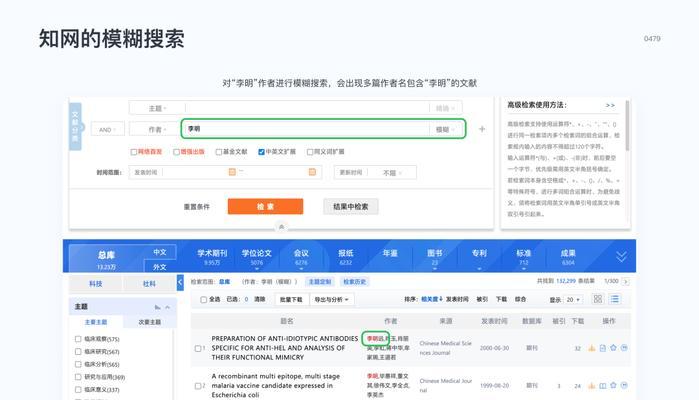Collapse the left sidebar with the blue arrow
Screen dimensions: 699x400
click(180, 282)
